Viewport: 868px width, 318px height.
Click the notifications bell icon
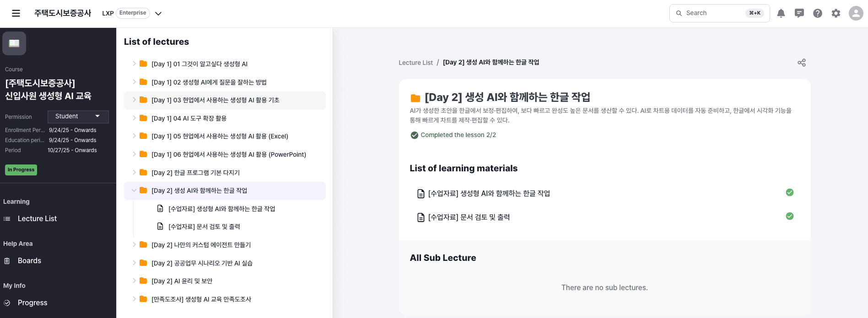pyautogui.click(x=781, y=13)
